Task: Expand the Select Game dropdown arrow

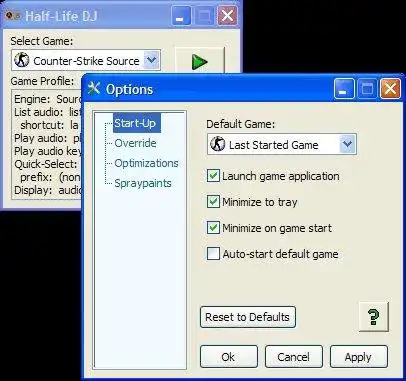Action: [152, 60]
